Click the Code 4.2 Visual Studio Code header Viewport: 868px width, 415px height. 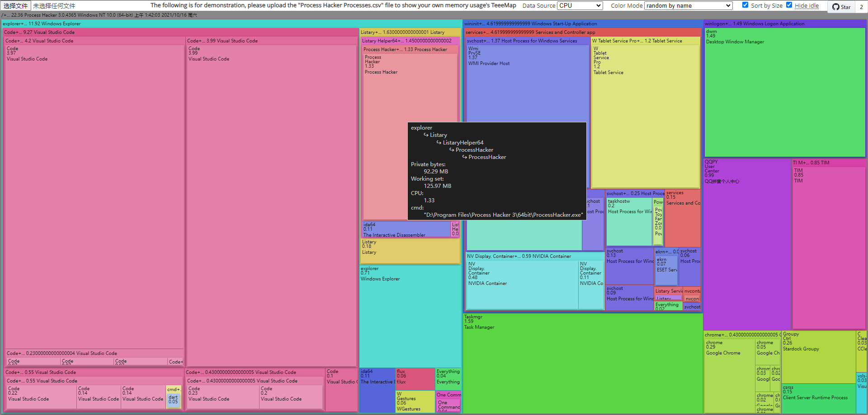pyautogui.click(x=94, y=41)
